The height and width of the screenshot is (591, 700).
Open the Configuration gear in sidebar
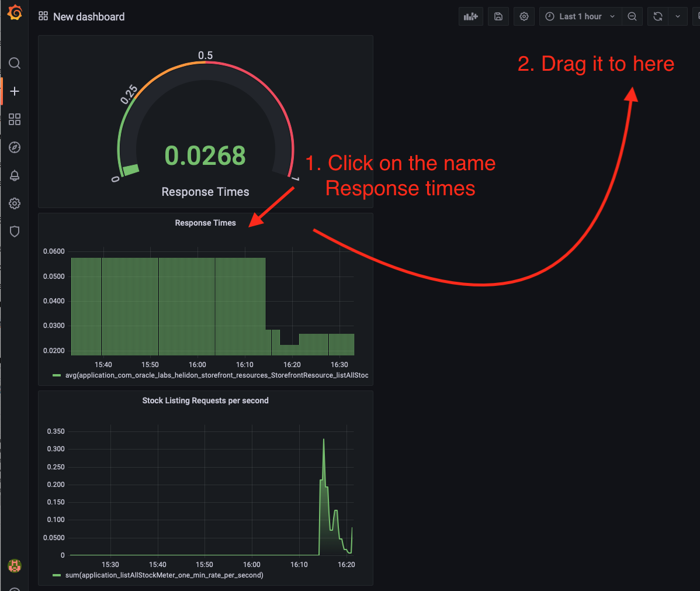(x=15, y=203)
